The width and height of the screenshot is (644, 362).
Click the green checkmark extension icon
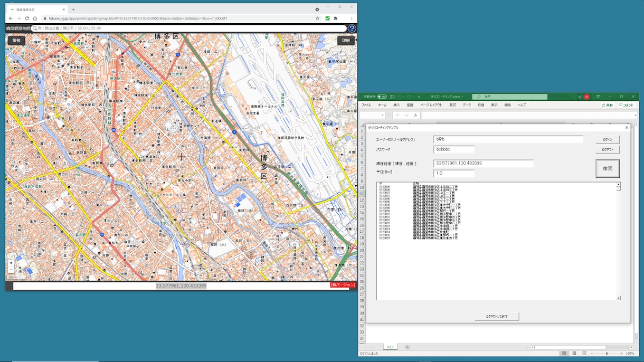[327, 18]
